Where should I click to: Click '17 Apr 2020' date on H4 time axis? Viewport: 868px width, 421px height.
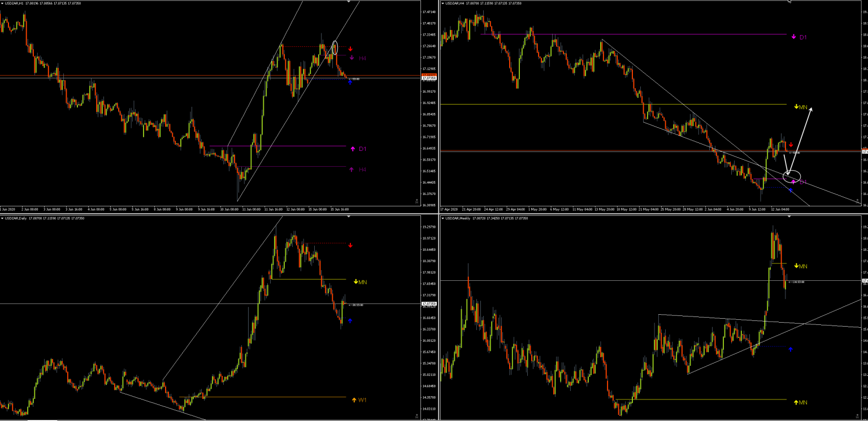(x=449, y=209)
